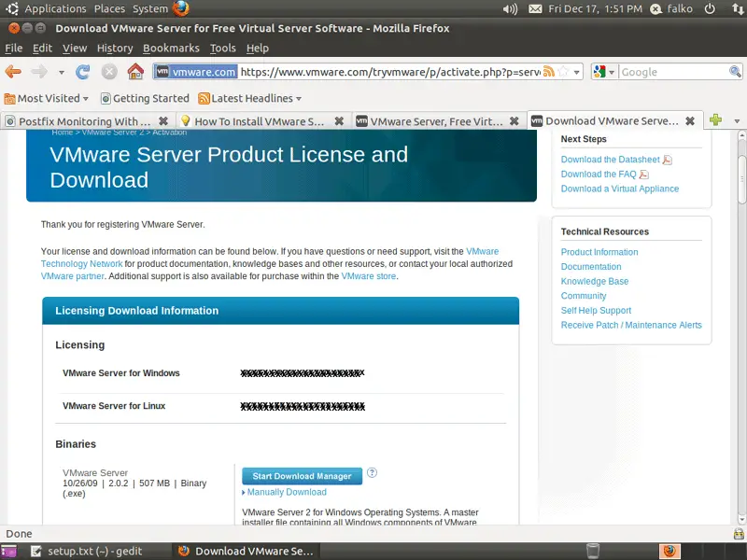Screen dimensions: 747x560
Task: Expand the address bar URL dropdown
Action: (x=576, y=73)
